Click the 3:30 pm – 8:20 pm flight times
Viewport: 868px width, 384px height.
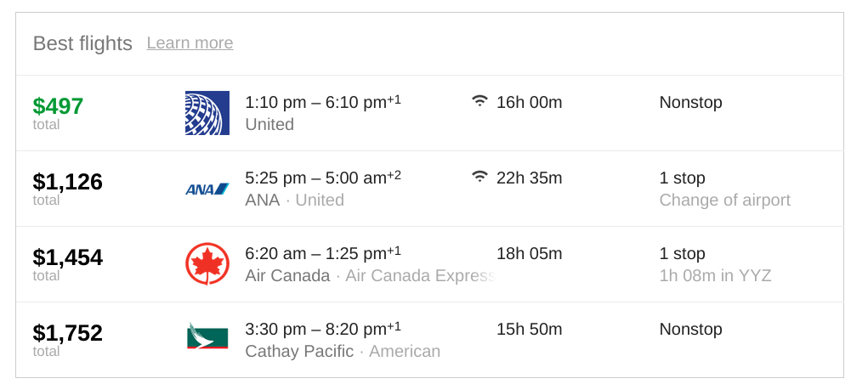click(323, 330)
